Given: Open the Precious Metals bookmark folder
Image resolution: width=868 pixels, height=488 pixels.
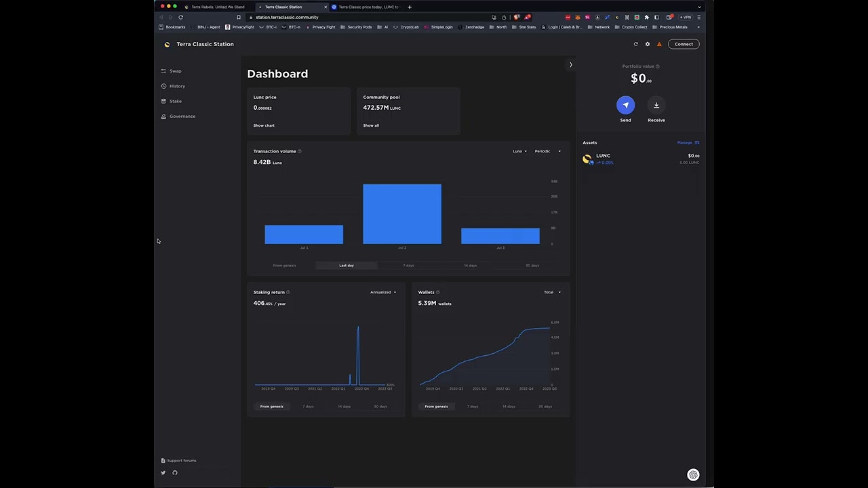Looking at the screenshot, I should (x=670, y=27).
